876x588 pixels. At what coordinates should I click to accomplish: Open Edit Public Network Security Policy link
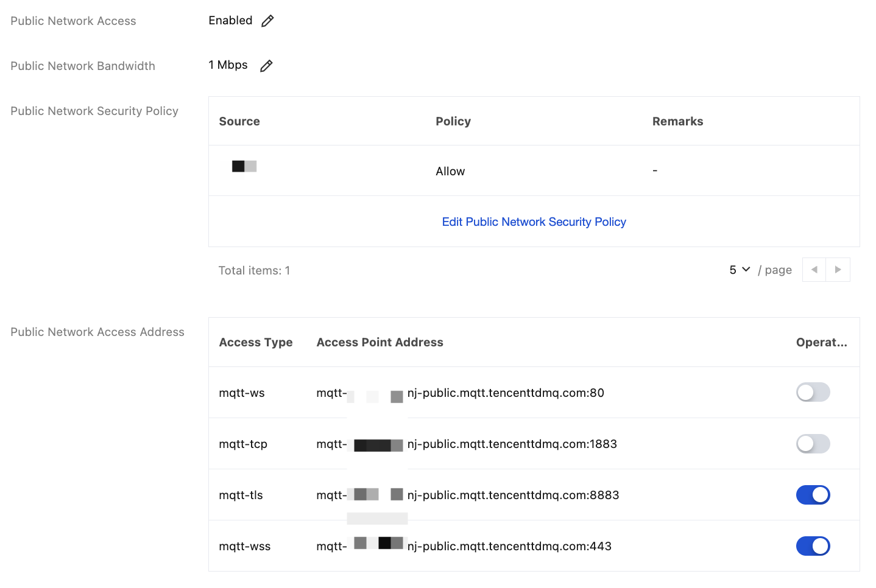(x=534, y=222)
